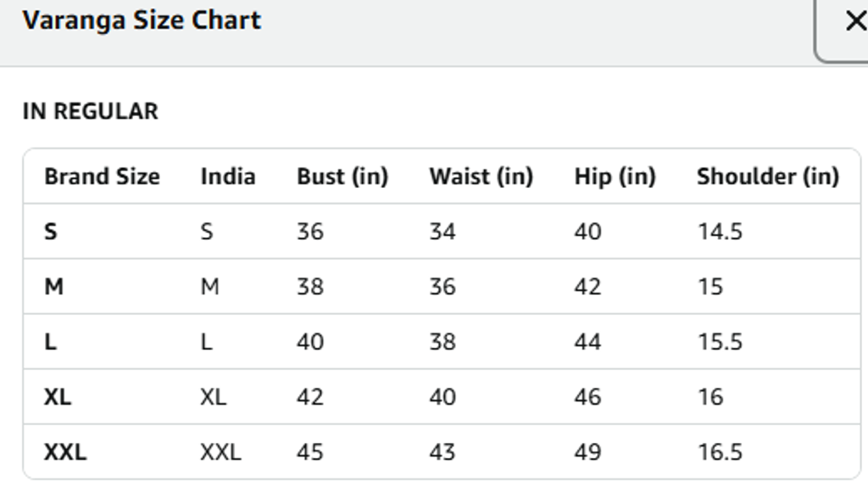Click the India column header
Screen dimensions: 868x498
(x=227, y=176)
